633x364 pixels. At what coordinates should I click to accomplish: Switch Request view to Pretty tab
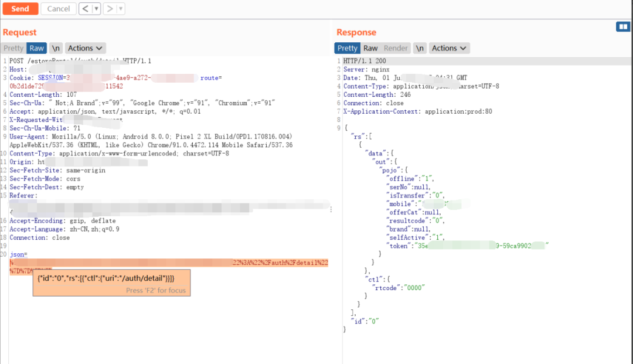click(13, 48)
